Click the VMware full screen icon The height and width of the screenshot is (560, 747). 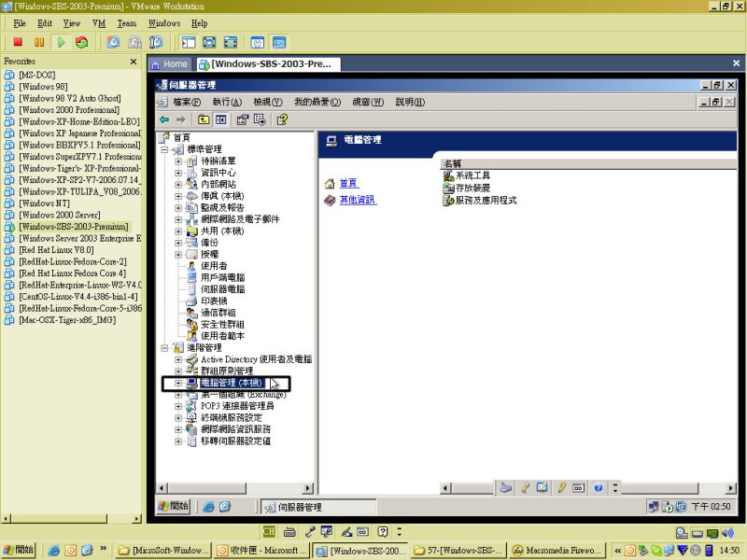[209, 42]
